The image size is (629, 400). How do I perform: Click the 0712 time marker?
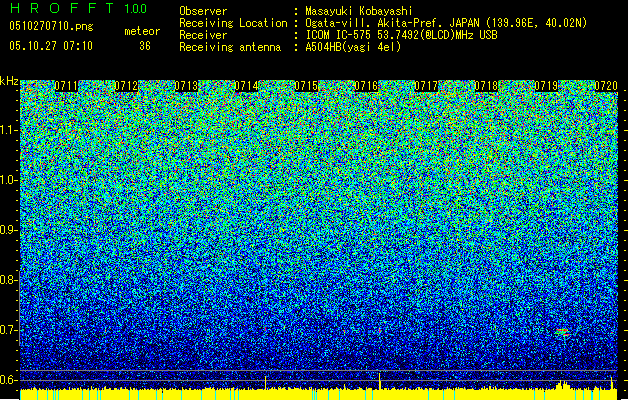126,86
